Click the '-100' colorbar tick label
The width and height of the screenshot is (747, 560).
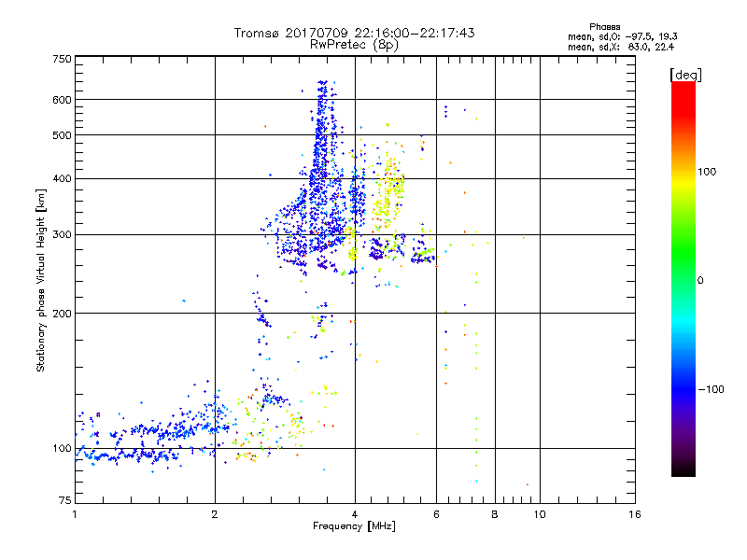pos(711,389)
